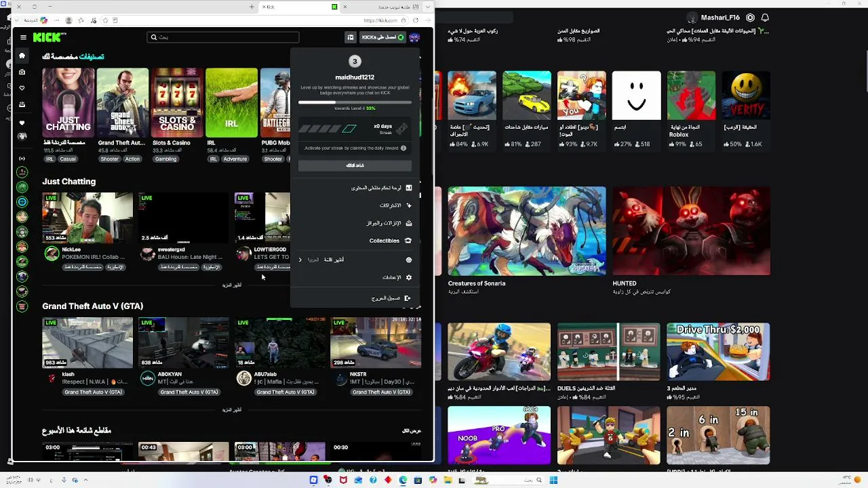The width and height of the screenshot is (868, 488).
Task: Click the Kick search box
Action: (223, 37)
